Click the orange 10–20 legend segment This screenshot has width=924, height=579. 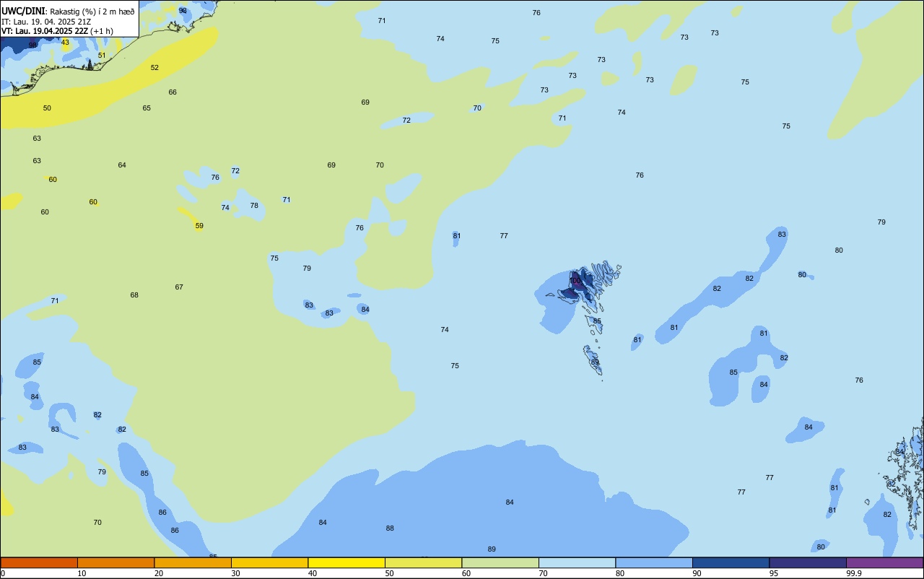click(115, 562)
